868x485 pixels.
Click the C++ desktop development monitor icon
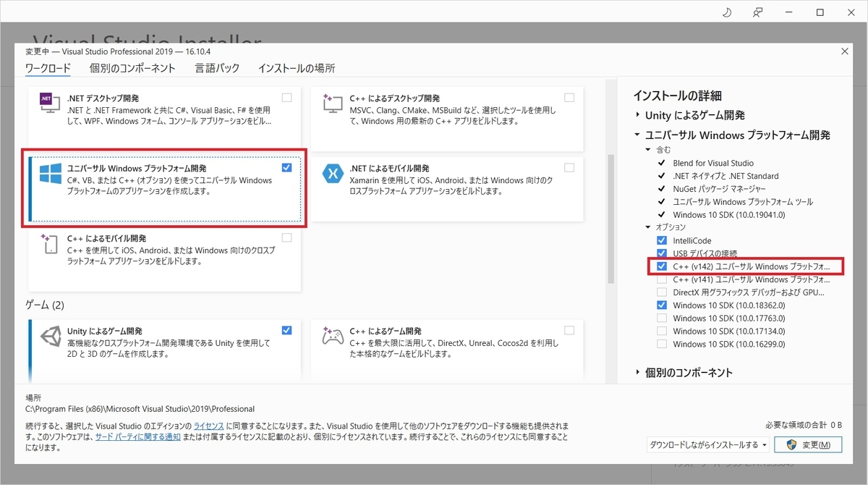tap(333, 104)
